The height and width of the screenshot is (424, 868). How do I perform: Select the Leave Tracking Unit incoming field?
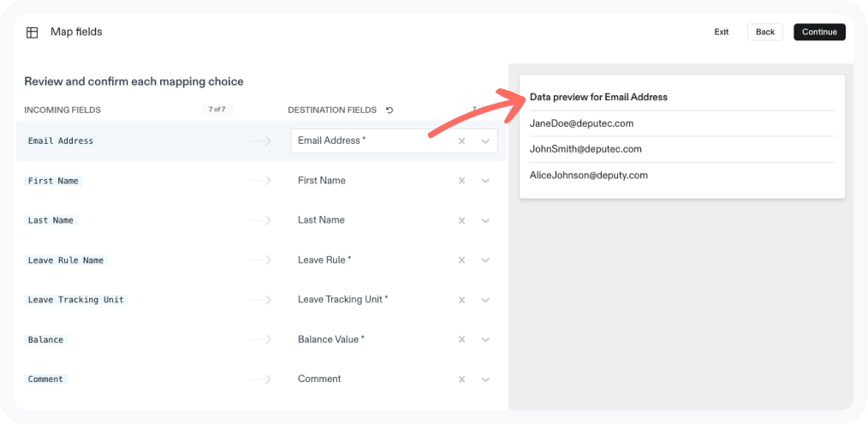pos(76,300)
